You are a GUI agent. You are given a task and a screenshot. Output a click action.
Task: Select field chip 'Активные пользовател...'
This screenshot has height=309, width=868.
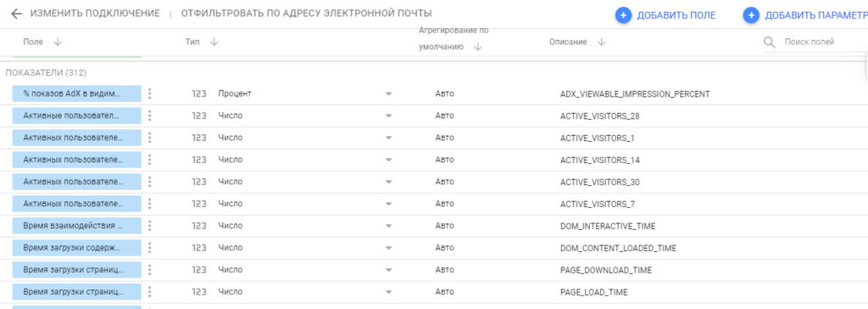(77, 116)
